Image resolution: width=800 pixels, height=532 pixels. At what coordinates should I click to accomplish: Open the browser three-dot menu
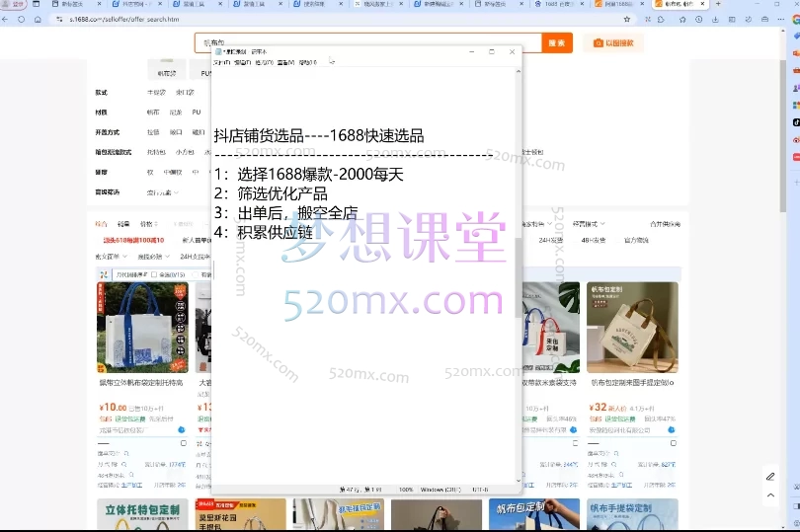pos(780,20)
